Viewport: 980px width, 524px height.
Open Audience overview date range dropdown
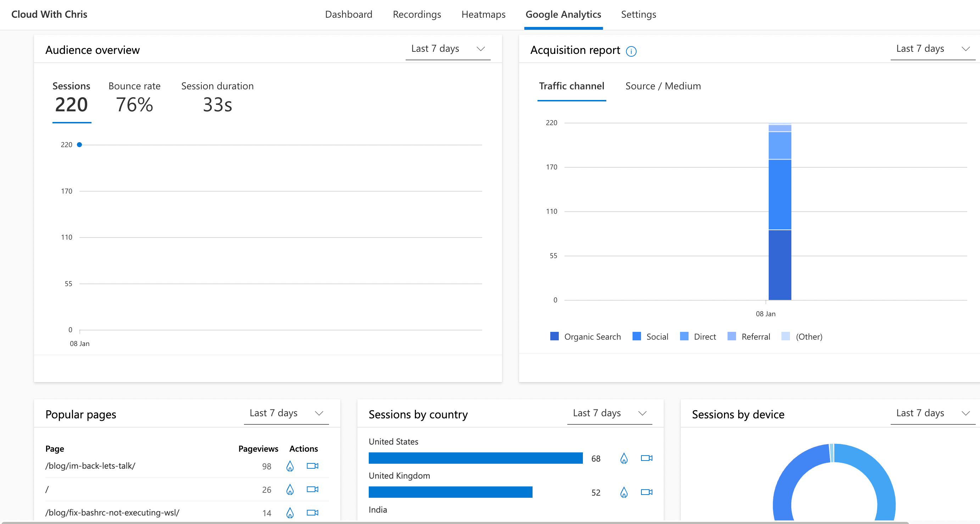[448, 49]
